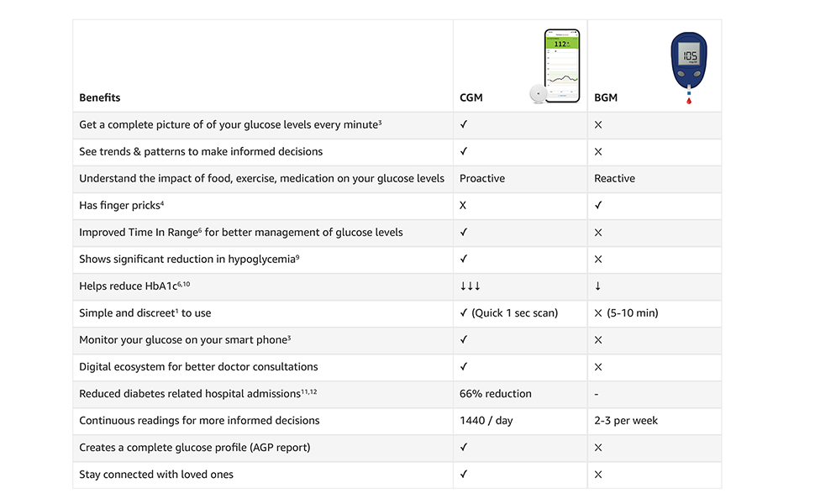Click single down arrow in BGM HbA1c row

pyautogui.click(x=598, y=286)
